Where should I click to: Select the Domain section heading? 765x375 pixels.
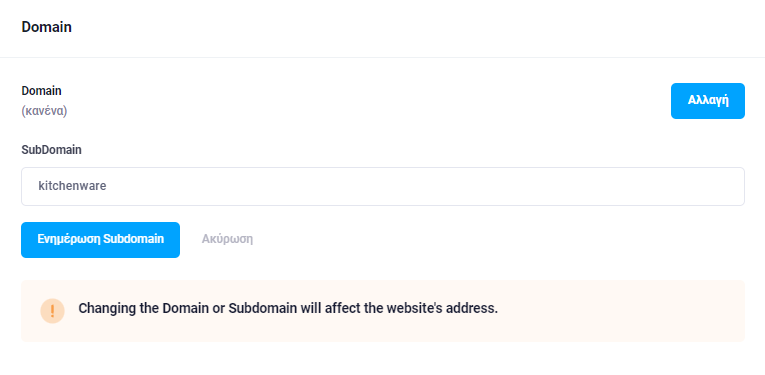tap(46, 27)
